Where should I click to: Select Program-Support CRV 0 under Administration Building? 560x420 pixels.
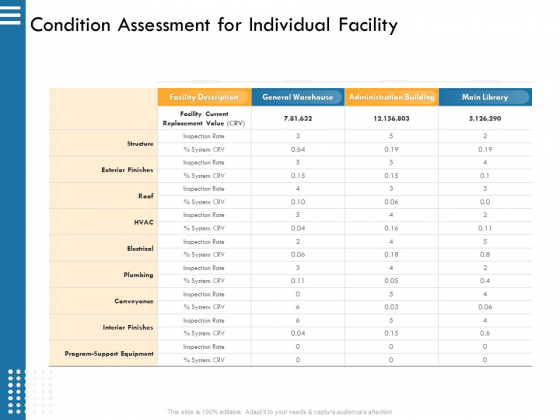pyautogui.click(x=391, y=360)
